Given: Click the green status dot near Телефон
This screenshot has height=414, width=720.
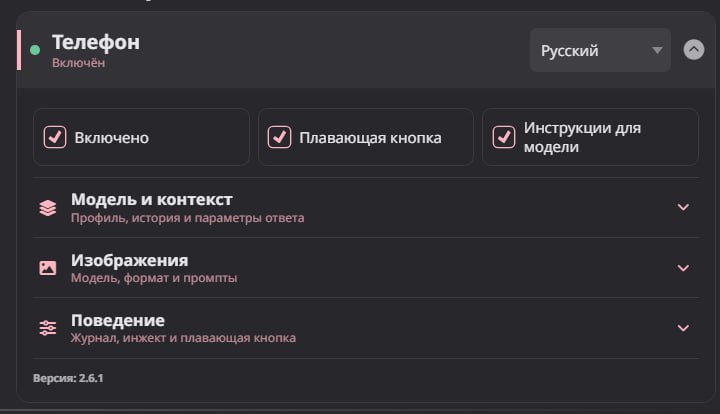Looking at the screenshot, I should (35, 50).
